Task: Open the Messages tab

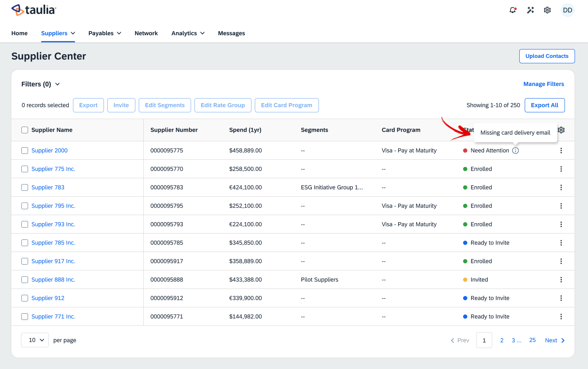Action: pyautogui.click(x=231, y=33)
